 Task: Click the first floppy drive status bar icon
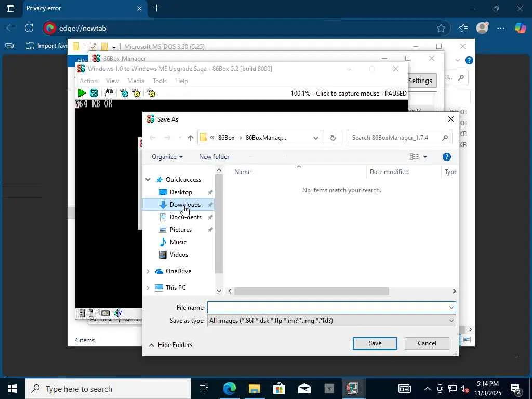coord(81,313)
